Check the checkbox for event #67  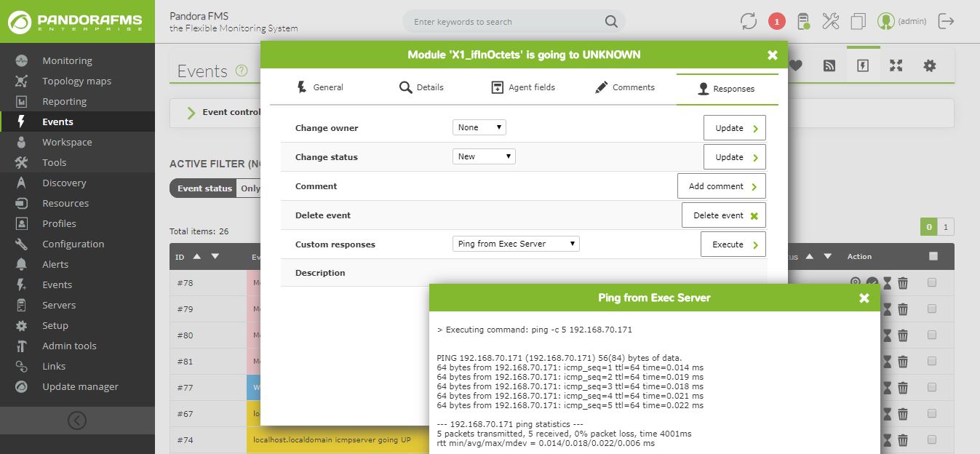point(932,414)
